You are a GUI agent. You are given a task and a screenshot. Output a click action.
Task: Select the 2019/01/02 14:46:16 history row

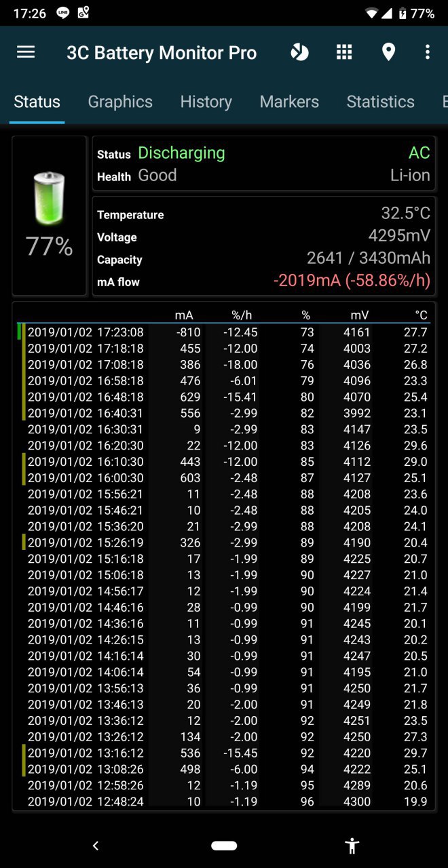224,608
